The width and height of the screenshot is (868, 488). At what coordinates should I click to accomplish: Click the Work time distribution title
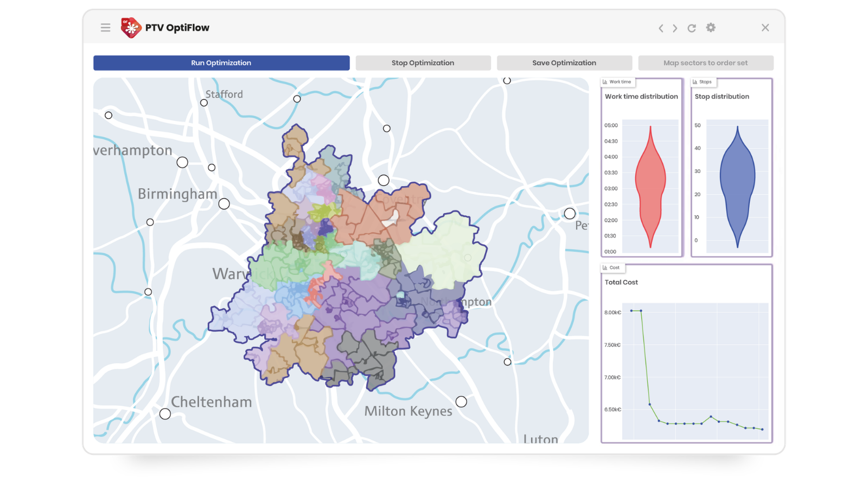pyautogui.click(x=641, y=97)
